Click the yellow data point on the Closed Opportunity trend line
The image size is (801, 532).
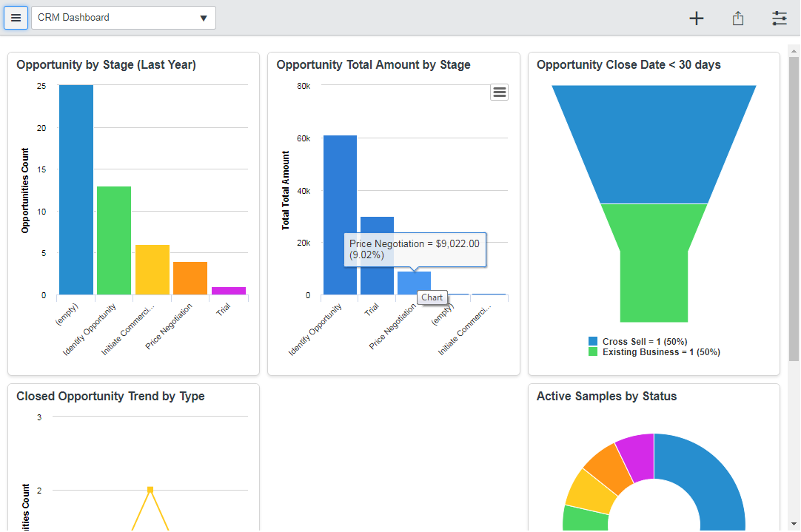pos(150,490)
